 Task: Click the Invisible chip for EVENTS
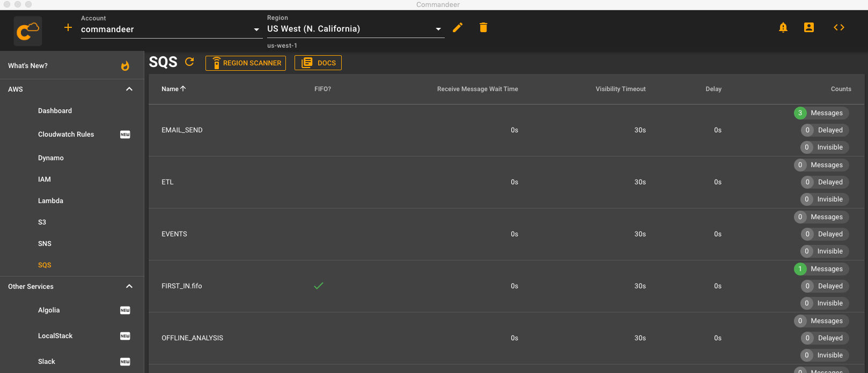(x=825, y=251)
